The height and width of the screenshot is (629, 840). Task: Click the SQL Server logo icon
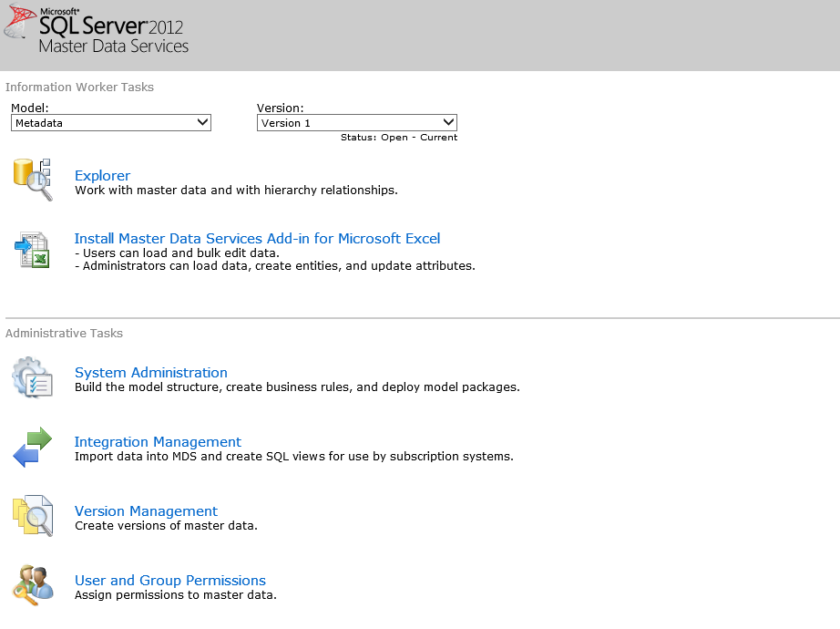point(19,22)
